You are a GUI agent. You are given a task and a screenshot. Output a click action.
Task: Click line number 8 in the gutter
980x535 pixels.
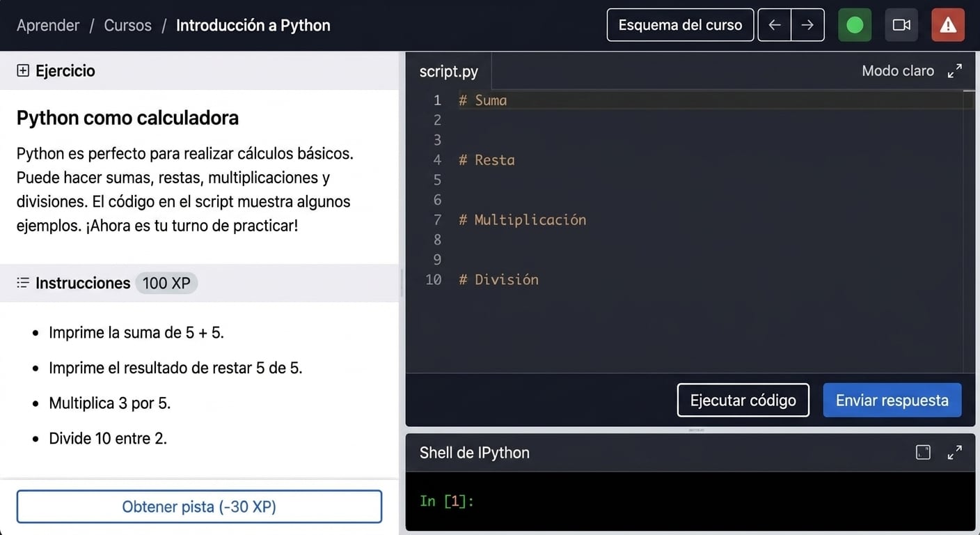click(x=437, y=240)
